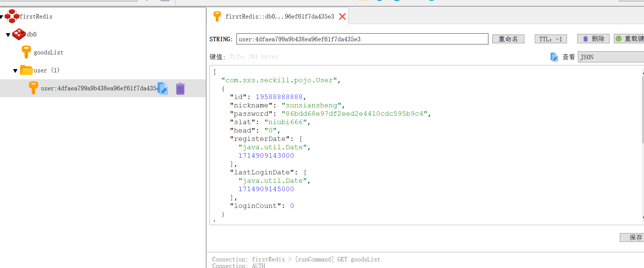Click the 保存 save button
Viewport: 644px width, 268px height.
coord(632,237)
